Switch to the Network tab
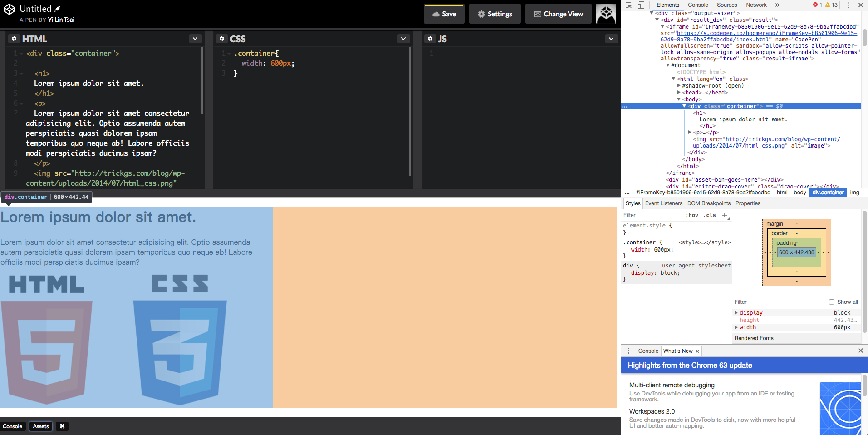 (756, 5)
